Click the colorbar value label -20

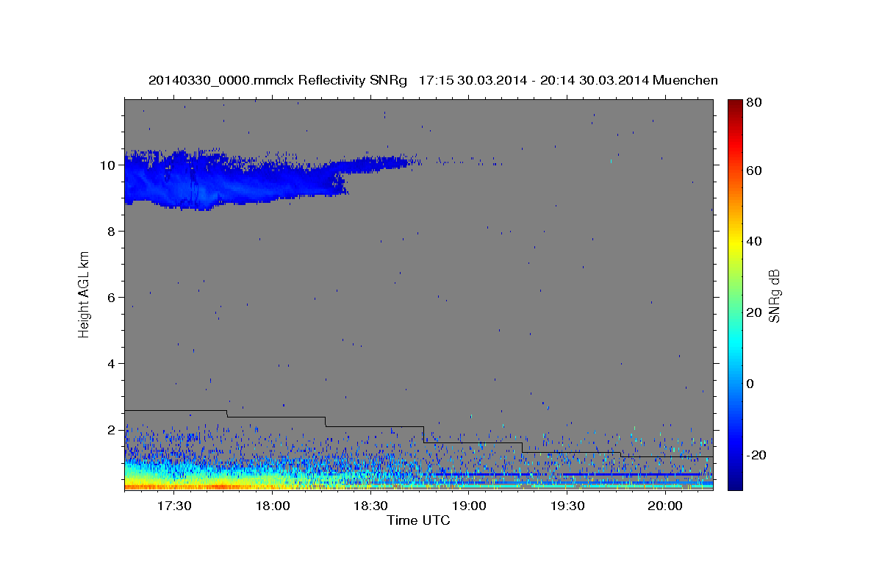(x=757, y=455)
